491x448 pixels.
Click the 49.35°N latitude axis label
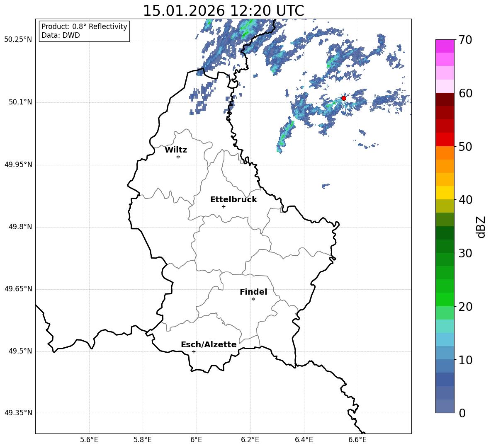click(x=18, y=413)
